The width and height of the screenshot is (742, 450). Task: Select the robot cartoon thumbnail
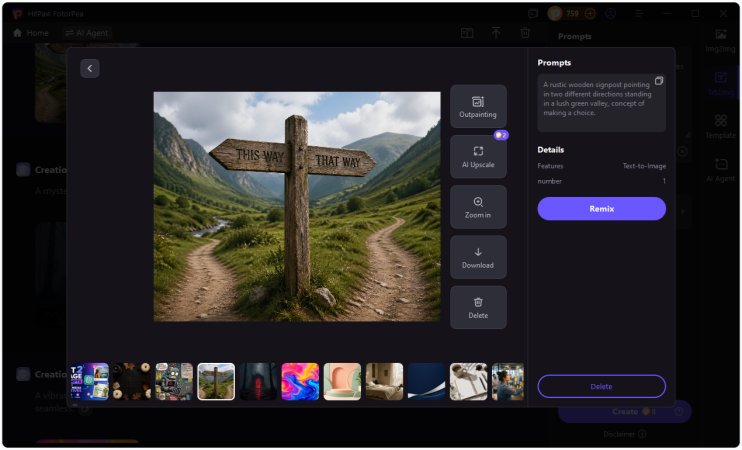tap(174, 381)
